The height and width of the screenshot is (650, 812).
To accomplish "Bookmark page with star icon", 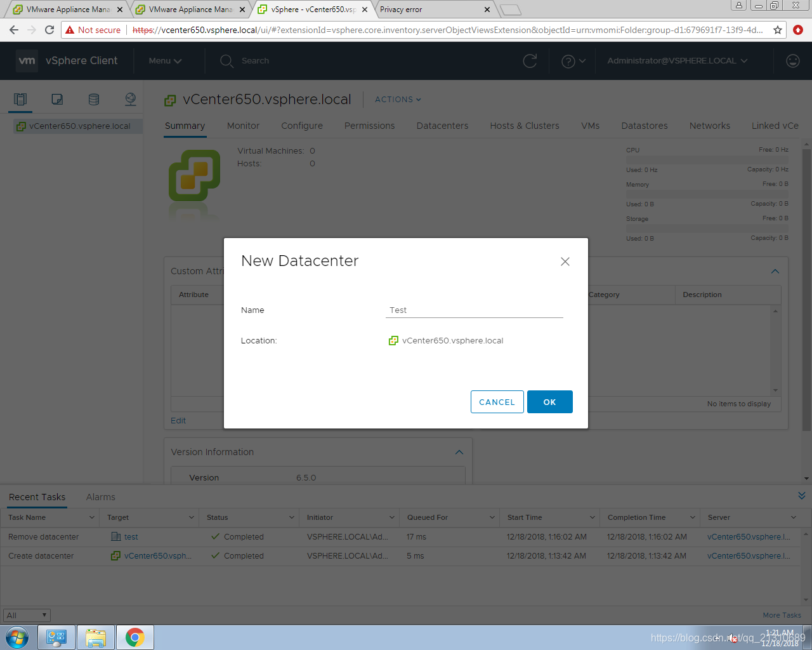I will [778, 30].
